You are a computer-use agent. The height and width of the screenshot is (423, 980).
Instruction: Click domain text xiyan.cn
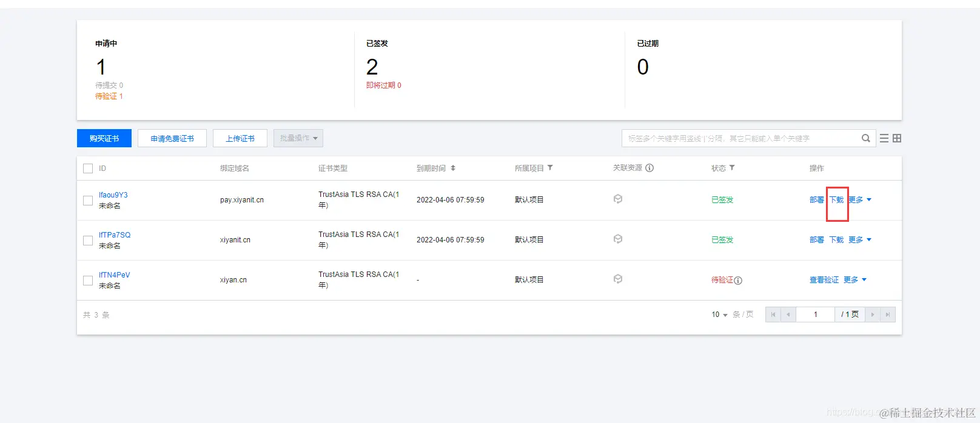coord(233,279)
